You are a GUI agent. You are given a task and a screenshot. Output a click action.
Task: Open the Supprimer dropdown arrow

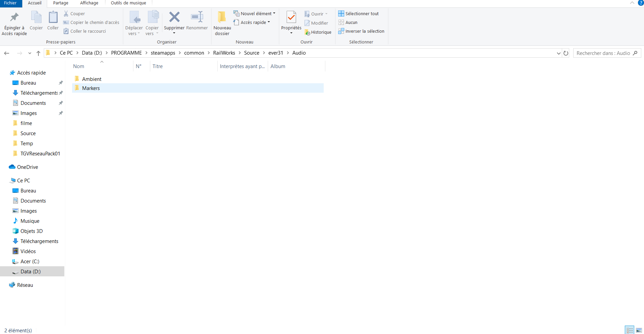click(174, 33)
